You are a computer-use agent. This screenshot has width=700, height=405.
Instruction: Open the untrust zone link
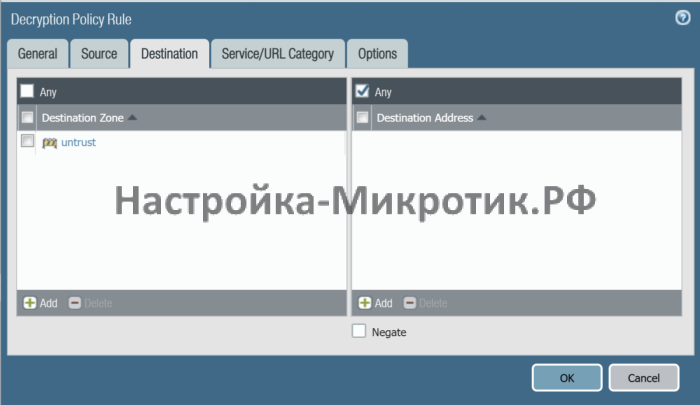tap(79, 142)
